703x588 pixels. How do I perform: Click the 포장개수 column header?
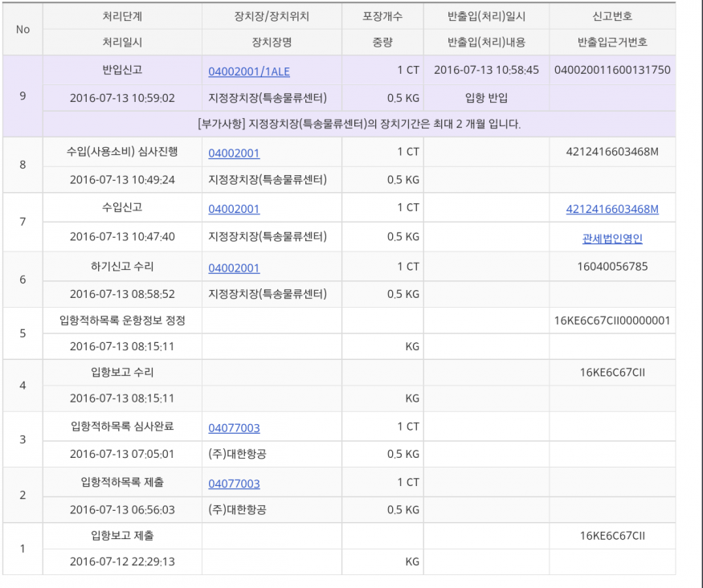(x=382, y=17)
